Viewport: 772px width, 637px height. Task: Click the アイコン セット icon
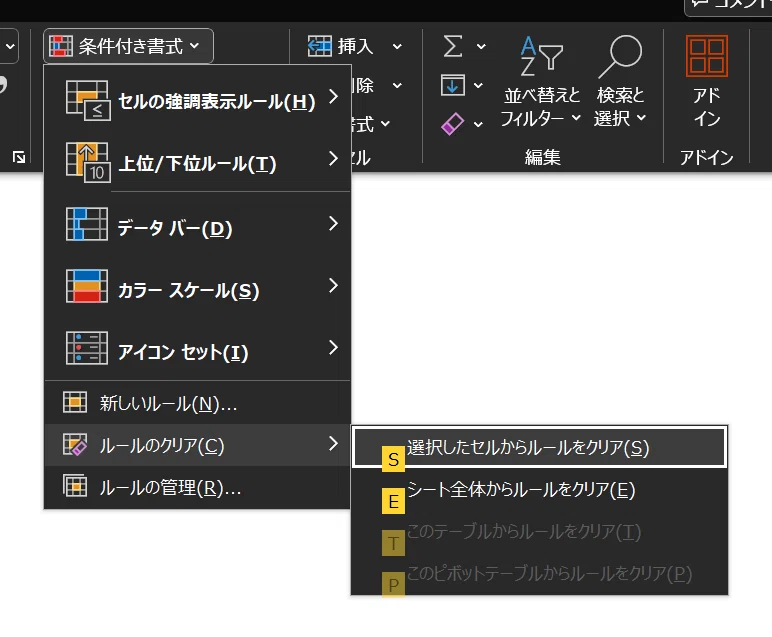coord(87,348)
